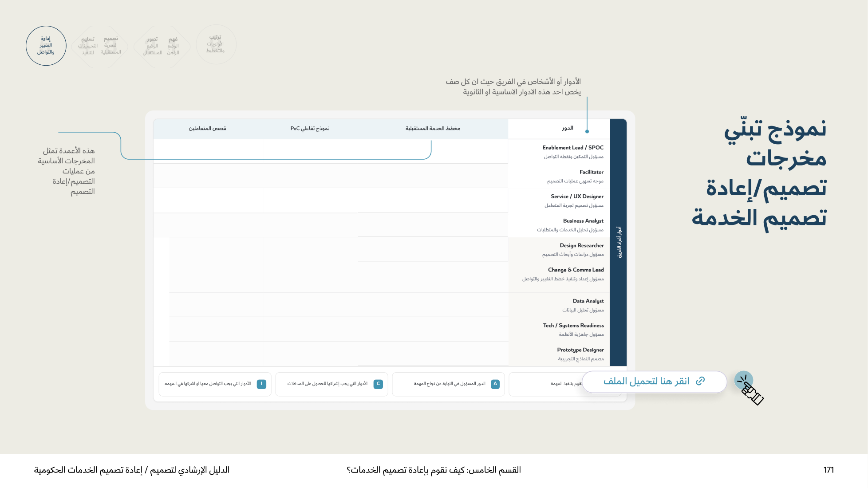Screen dimensions: 868x488
Task: Click the subtitle 'مسؤول جاهزية الأنظمة'
Action: tap(581, 335)
